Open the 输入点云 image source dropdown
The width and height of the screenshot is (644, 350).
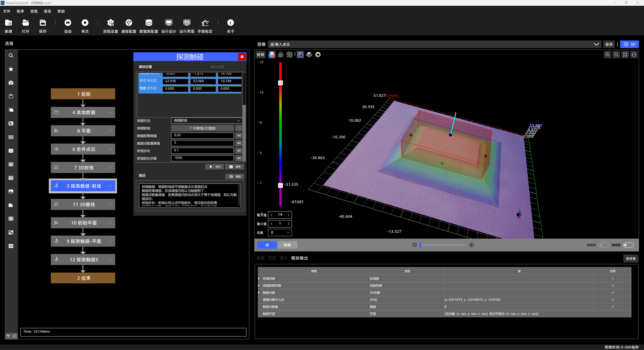tap(435, 44)
